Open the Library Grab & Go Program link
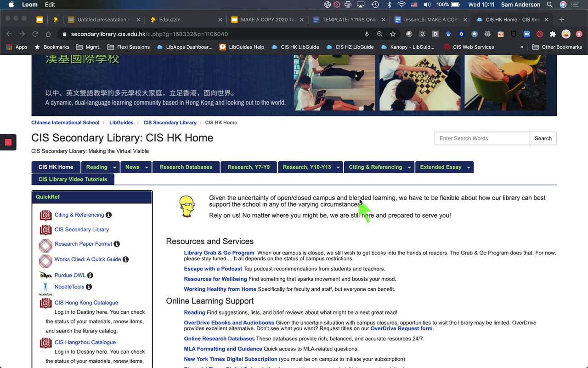 coord(219,253)
